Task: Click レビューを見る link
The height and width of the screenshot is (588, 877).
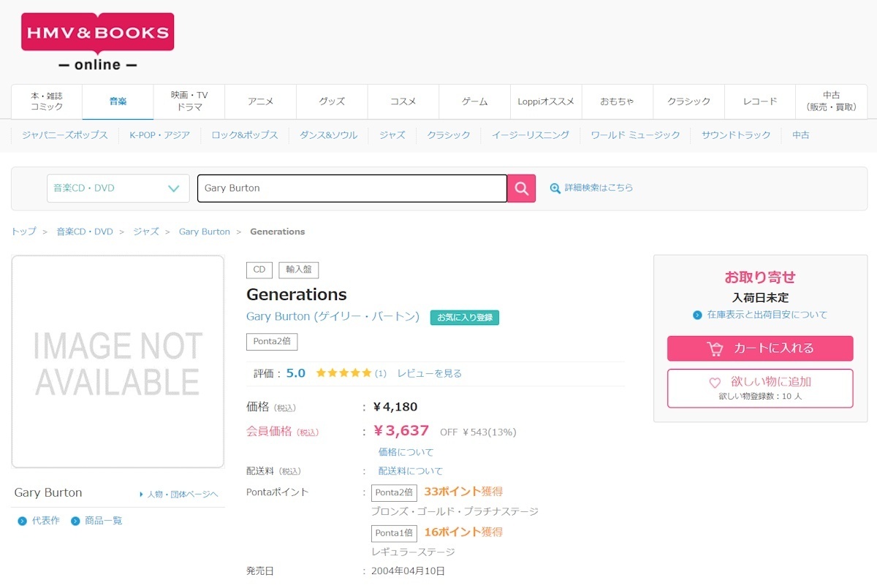Action: 430,373
